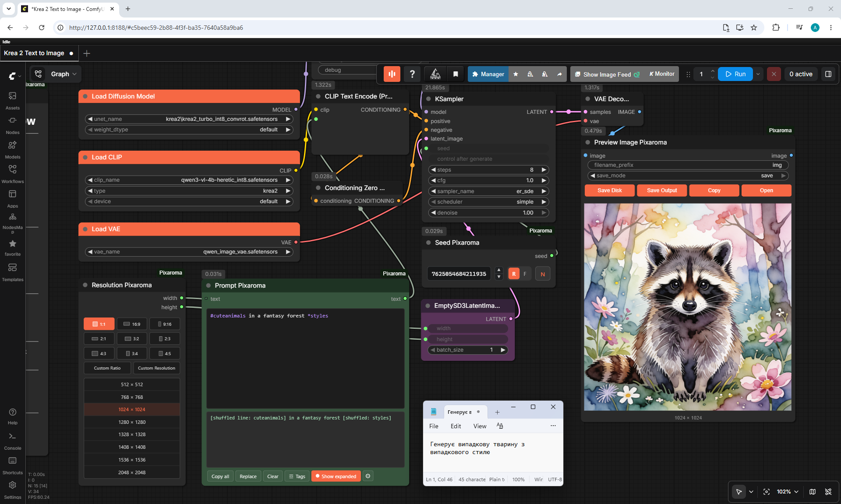
Task: Select the 9:16 aspect ratio
Action: (x=165, y=324)
